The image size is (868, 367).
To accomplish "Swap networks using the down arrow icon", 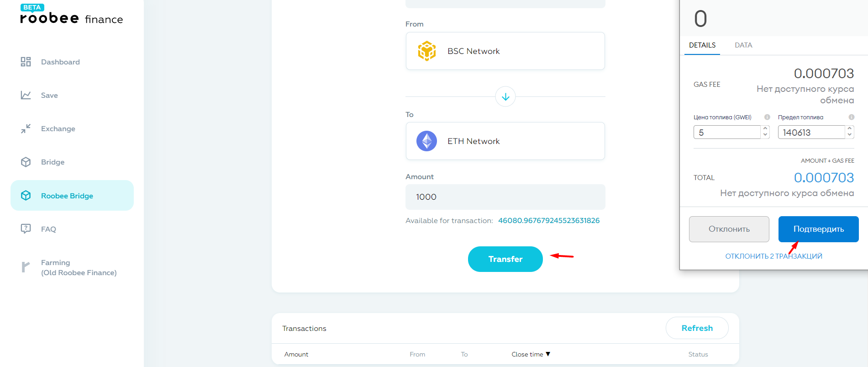I will point(505,96).
